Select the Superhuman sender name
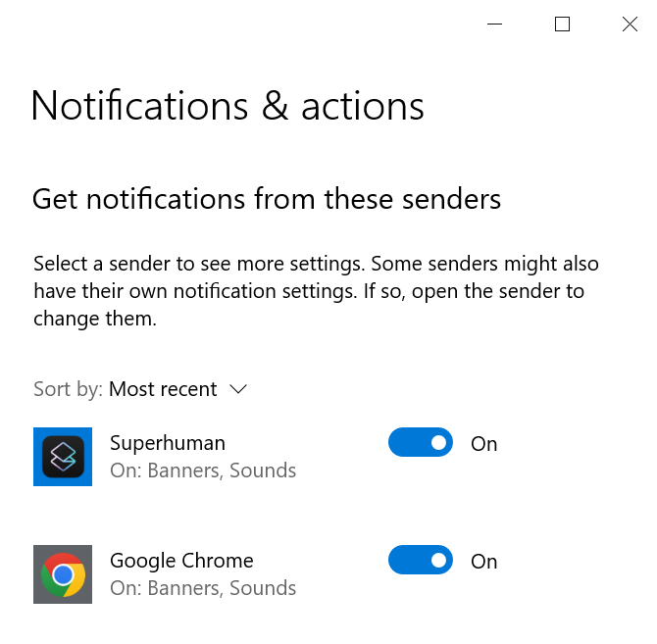Image resolution: width=657 pixels, height=644 pixels. coord(168,443)
